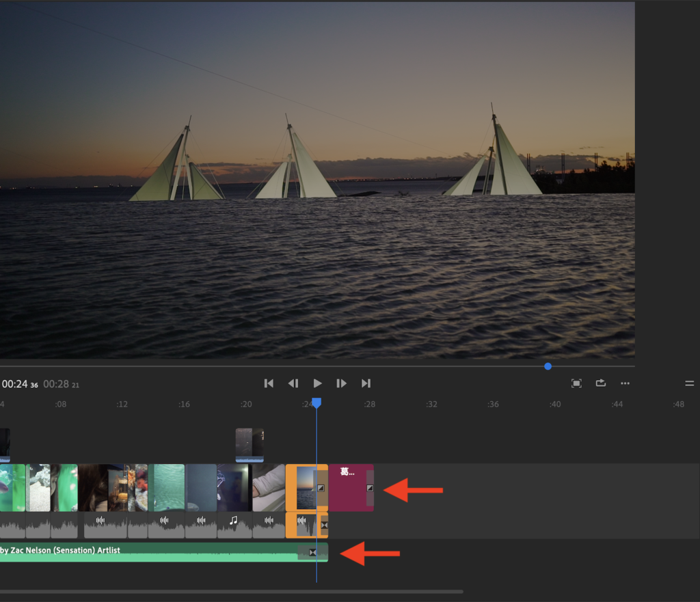Select the purple title clip
700x602 pixels.
[x=347, y=491]
